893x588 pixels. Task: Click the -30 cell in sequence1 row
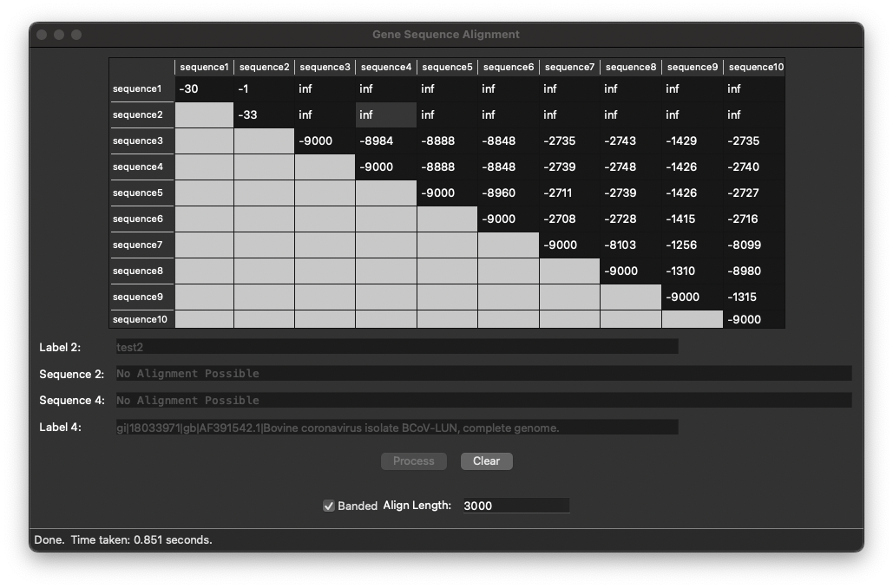[x=204, y=88]
